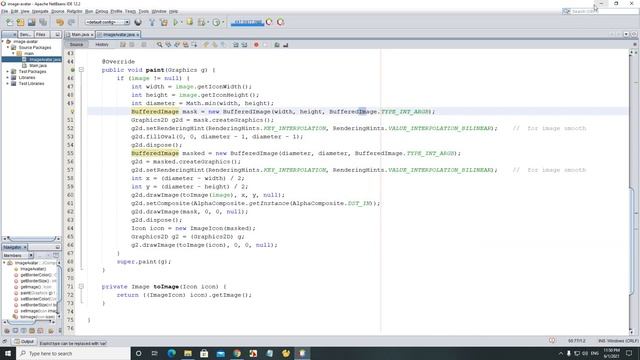Image resolution: width=640 pixels, height=360 pixels.
Task: Collapse the Source Packages node
Action: [8, 48]
